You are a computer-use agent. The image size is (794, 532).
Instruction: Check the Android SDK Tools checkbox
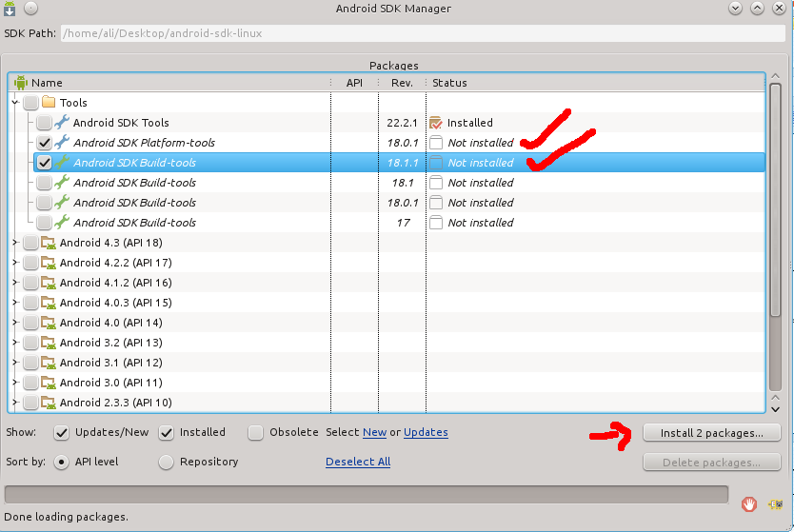44,123
